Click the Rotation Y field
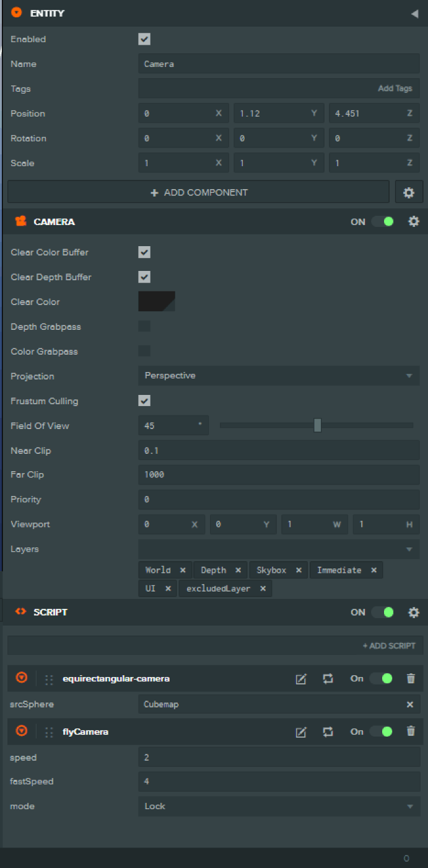 tap(279, 138)
